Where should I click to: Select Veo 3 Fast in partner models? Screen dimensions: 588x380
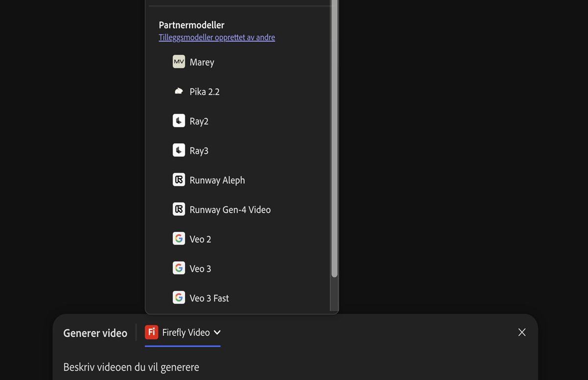[209, 298]
